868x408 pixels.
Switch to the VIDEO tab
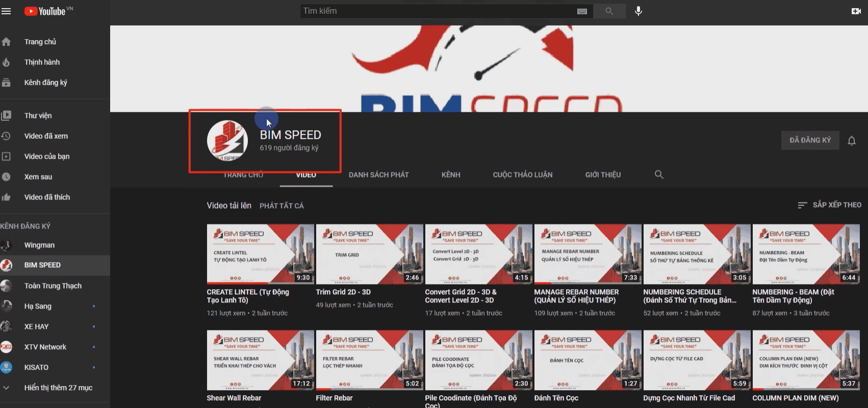coord(306,175)
